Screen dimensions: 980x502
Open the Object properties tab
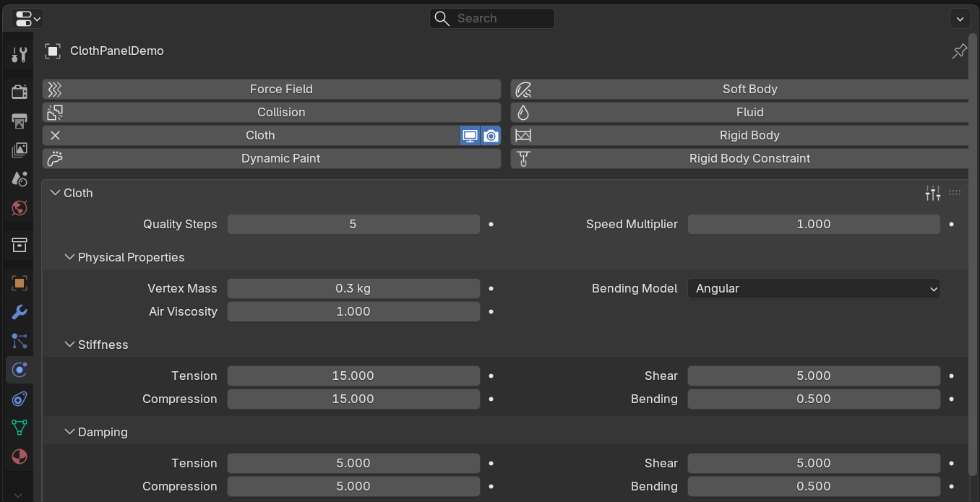tap(20, 283)
